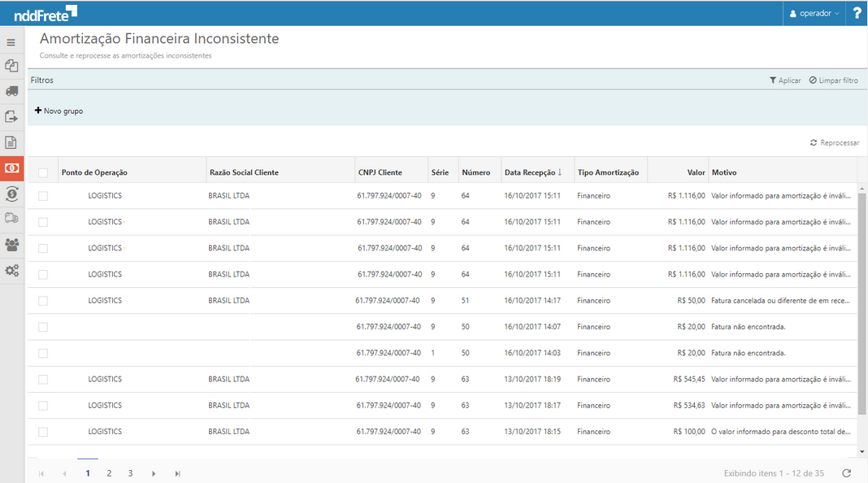Refresh the grid with reload icon

(847, 473)
